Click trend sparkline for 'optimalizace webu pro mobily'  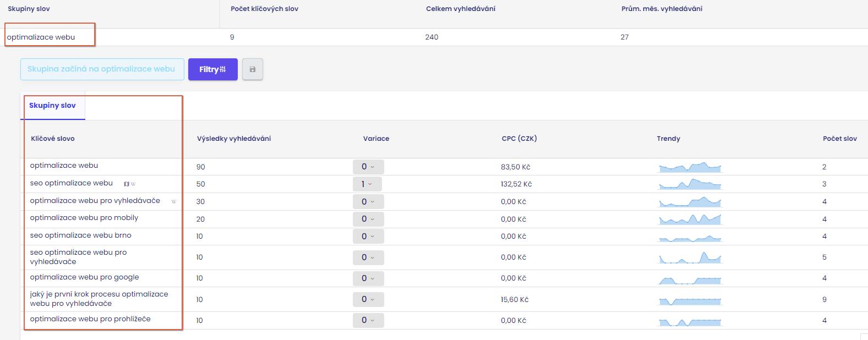click(x=690, y=219)
